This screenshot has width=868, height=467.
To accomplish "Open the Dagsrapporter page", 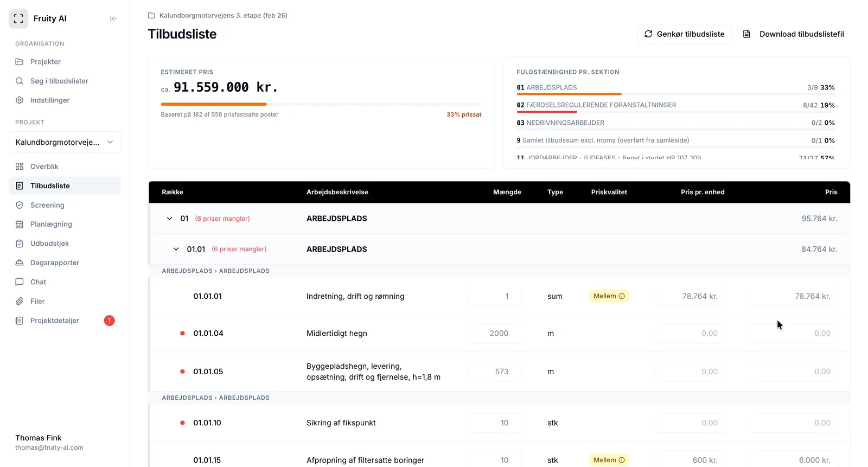I will (x=65, y=263).
